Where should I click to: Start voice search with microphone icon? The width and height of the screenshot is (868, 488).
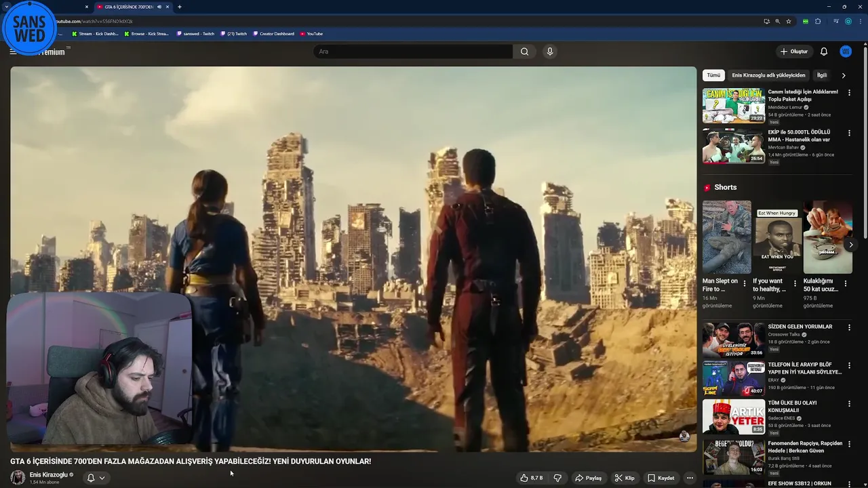click(550, 52)
